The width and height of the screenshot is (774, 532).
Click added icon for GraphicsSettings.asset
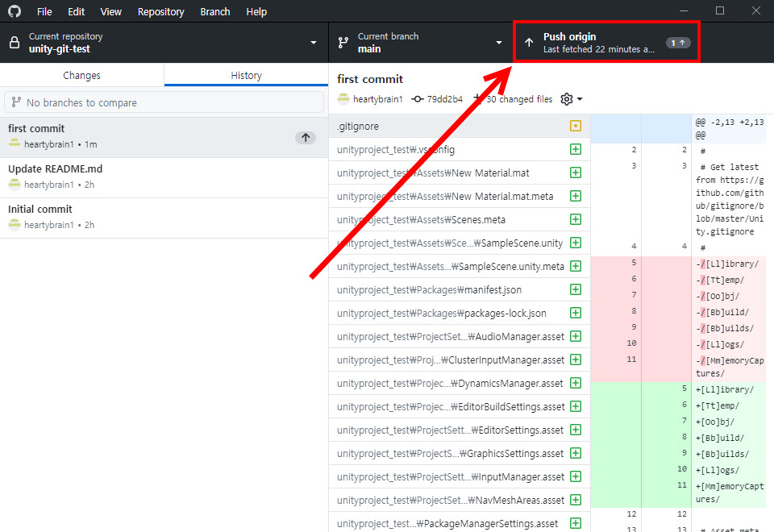(x=576, y=453)
